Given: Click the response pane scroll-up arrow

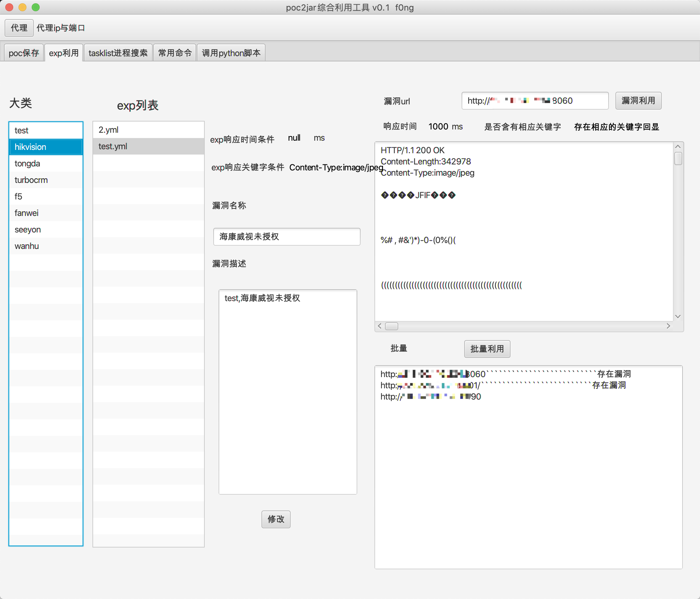Looking at the screenshot, I should click(677, 147).
